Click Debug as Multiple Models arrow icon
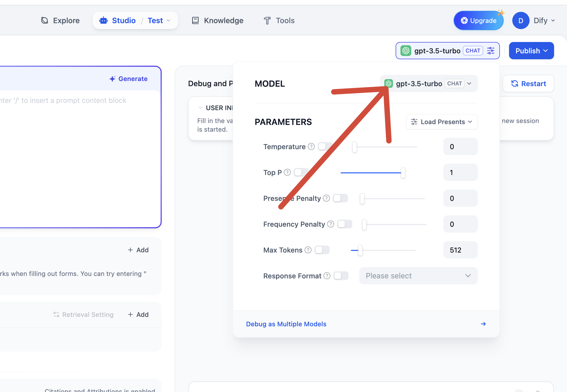 pos(483,324)
